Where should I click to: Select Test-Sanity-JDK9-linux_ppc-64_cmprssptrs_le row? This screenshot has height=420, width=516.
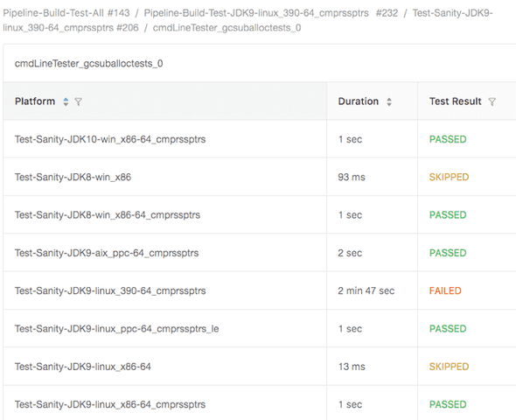(260, 328)
